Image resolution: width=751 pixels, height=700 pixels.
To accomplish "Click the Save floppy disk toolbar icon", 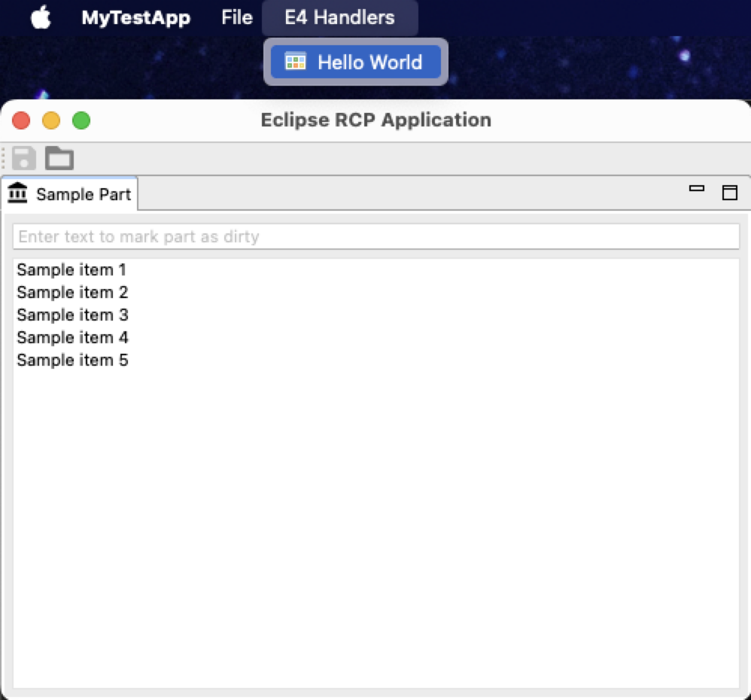I will pos(24,159).
